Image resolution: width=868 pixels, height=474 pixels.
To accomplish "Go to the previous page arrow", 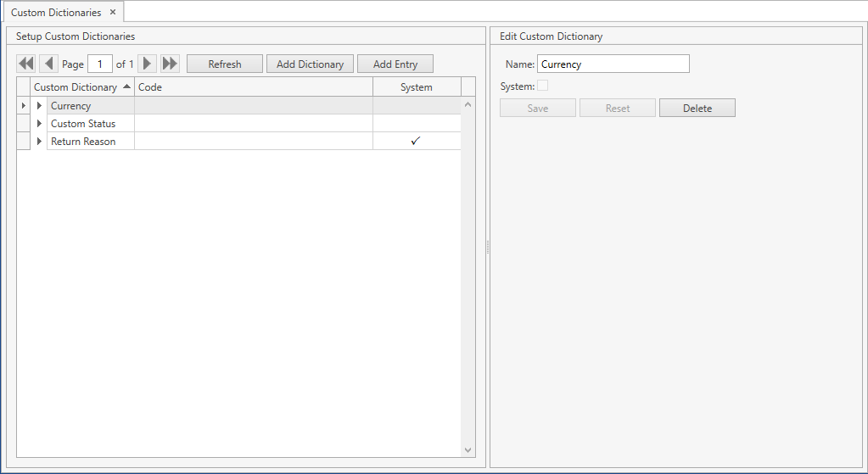I will pyautogui.click(x=48, y=64).
